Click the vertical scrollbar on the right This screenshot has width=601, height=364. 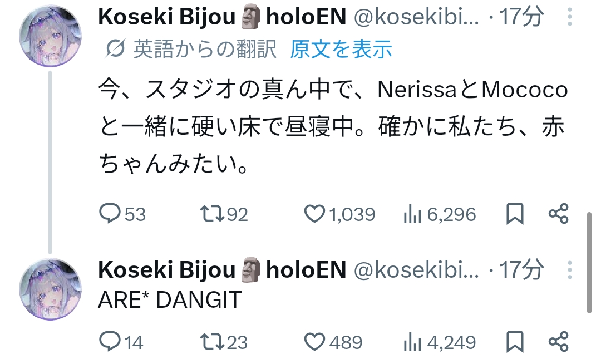coord(591,262)
